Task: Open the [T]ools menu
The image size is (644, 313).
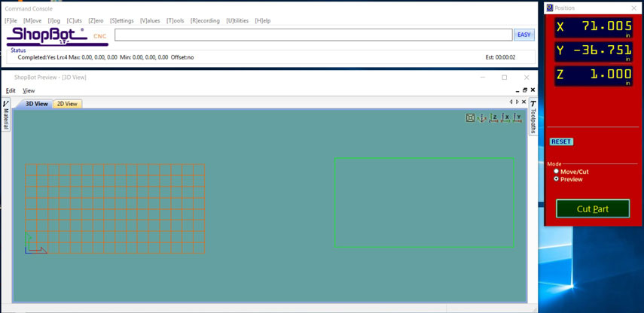Action: 175,20
